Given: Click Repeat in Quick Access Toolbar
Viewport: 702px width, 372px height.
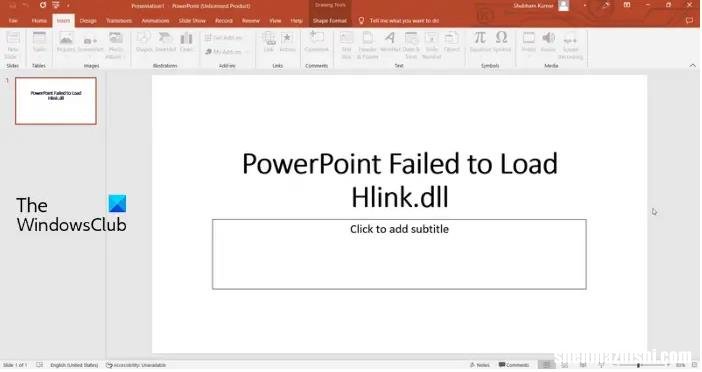Looking at the screenshot, I should (43, 5).
